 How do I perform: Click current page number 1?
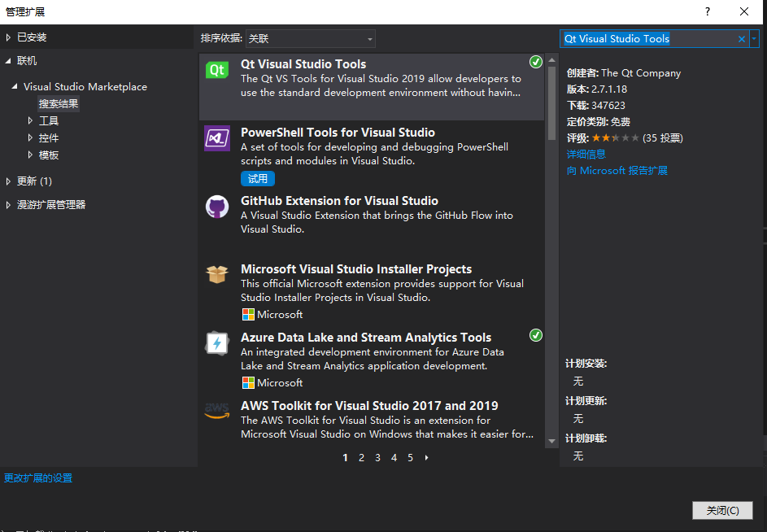[346, 458]
